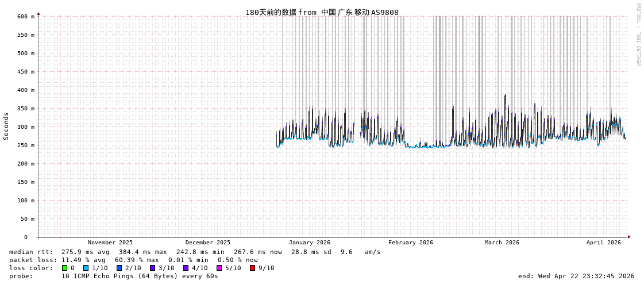Select the red 9/10 loss swatch
The width and height of the screenshot is (644, 284).
252,268
